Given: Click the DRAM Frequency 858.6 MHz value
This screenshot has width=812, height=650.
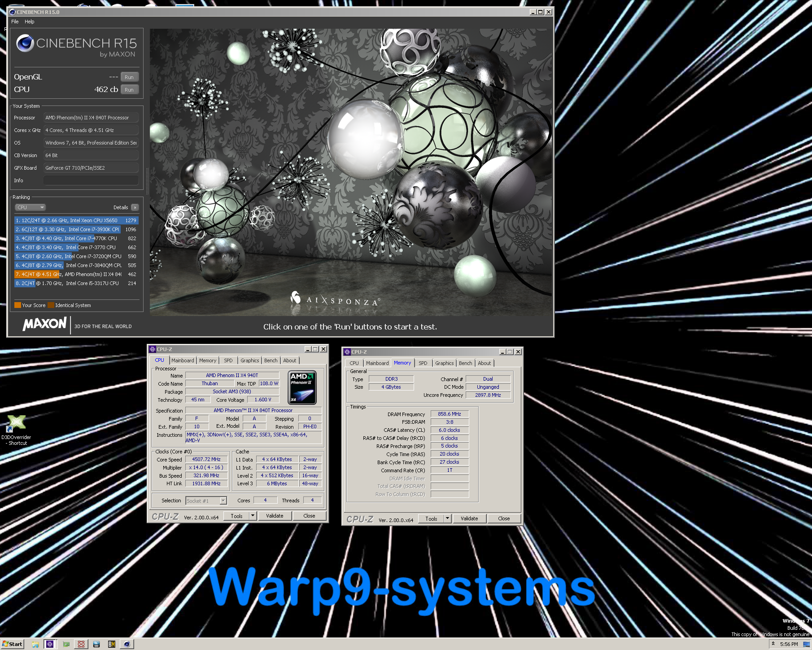Looking at the screenshot, I should (x=450, y=414).
